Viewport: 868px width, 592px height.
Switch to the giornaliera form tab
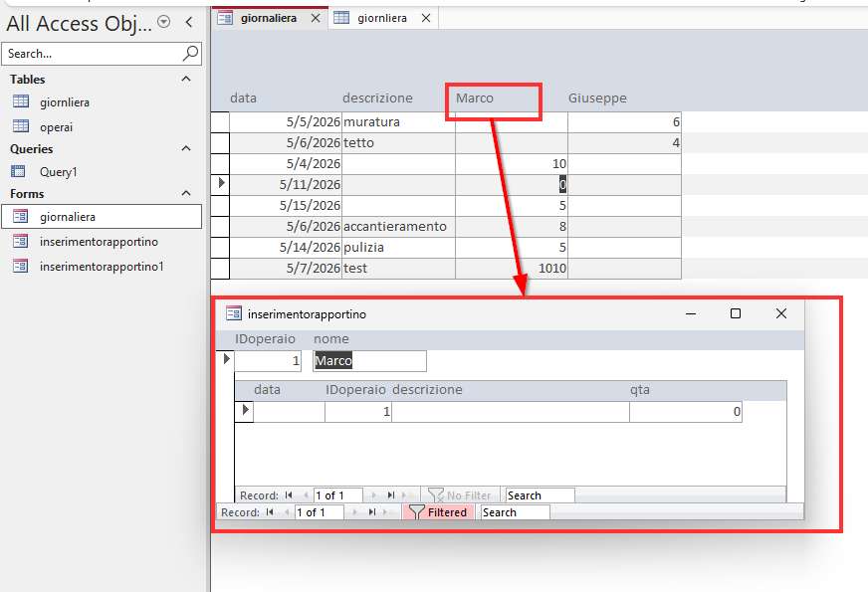(x=269, y=18)
